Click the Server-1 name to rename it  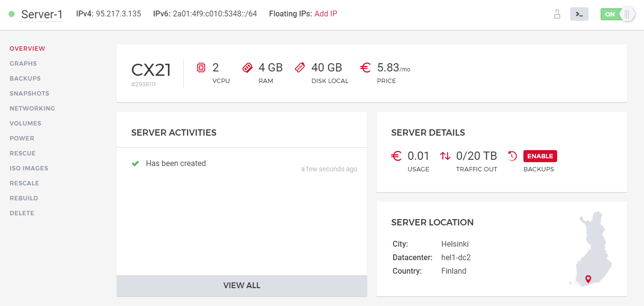click(x=41, y=14)
